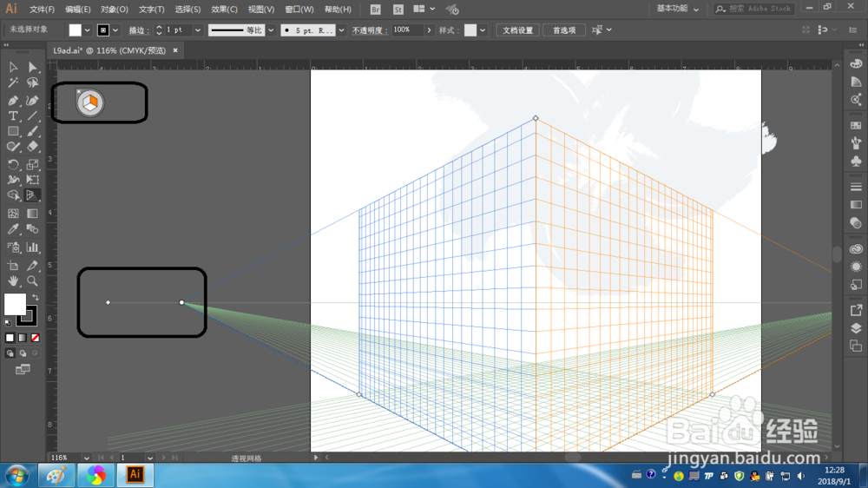Viewport: 868px width, 488px height.
Task: Open variable width profile dropdown
Action: point(271,30)
